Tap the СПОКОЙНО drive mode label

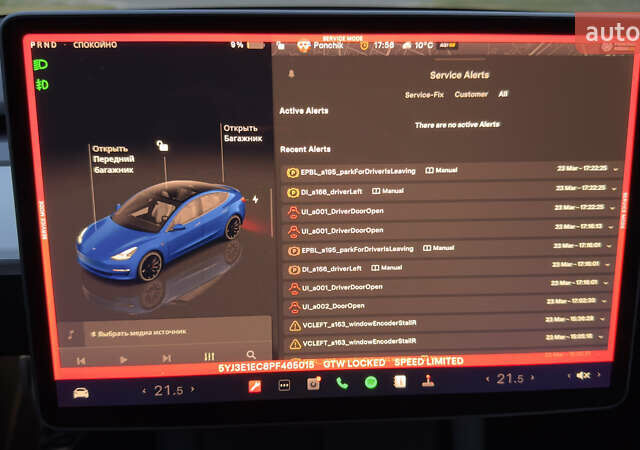95,45
